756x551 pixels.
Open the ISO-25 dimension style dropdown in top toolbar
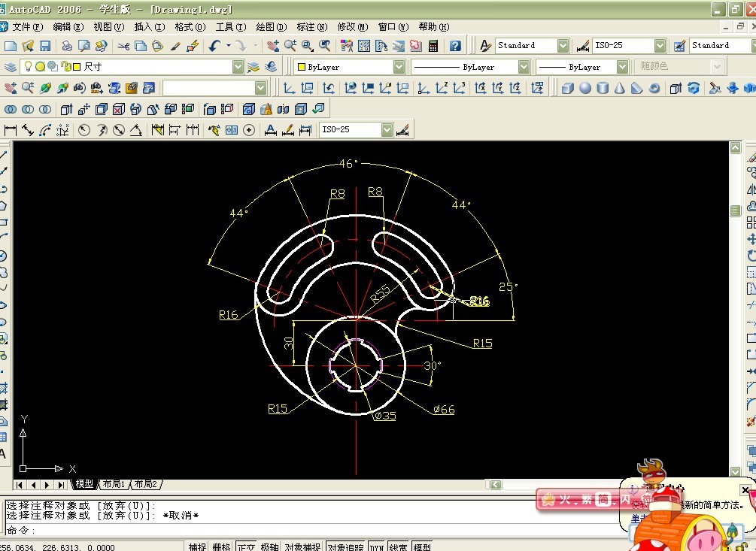pos(660,46)
